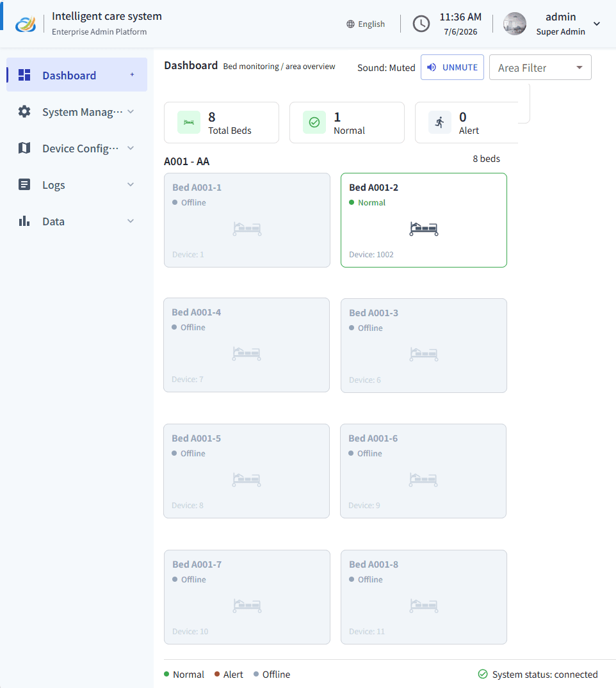The height and width of the screenshot is (688, 616).
Task: Click the '8 beds' count label
Action: tap(487, 159)
